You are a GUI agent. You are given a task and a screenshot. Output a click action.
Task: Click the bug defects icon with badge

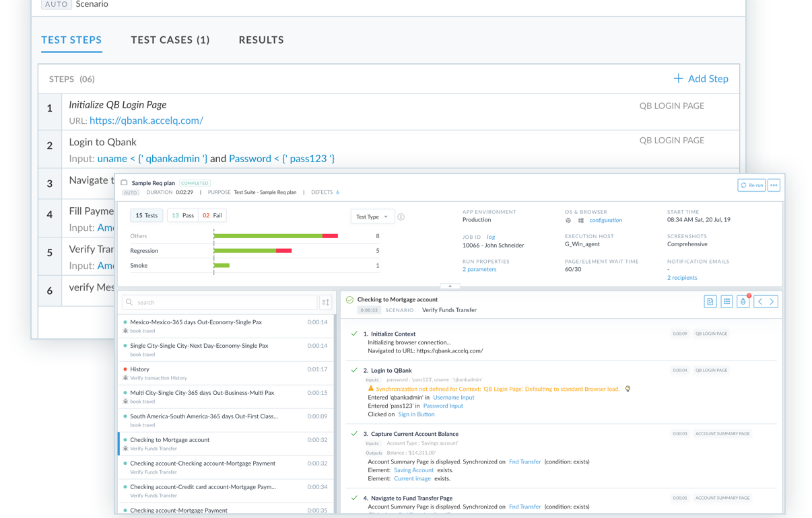point(743,302)
